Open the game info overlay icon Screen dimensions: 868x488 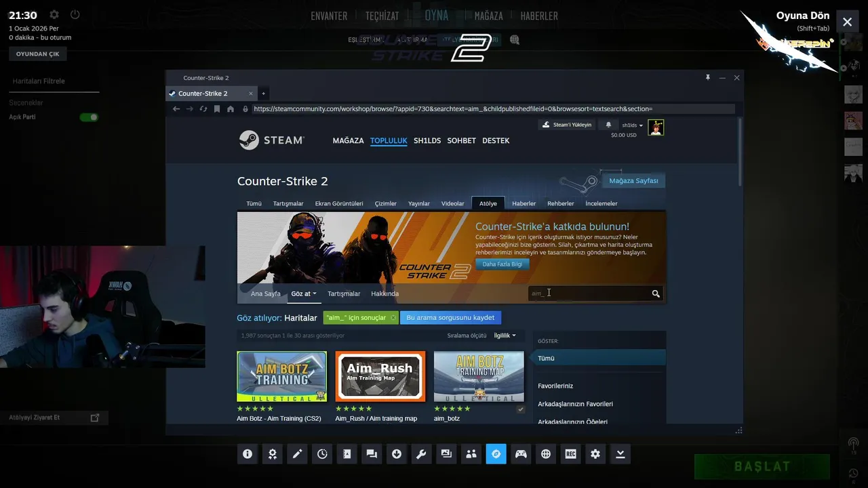248,454
